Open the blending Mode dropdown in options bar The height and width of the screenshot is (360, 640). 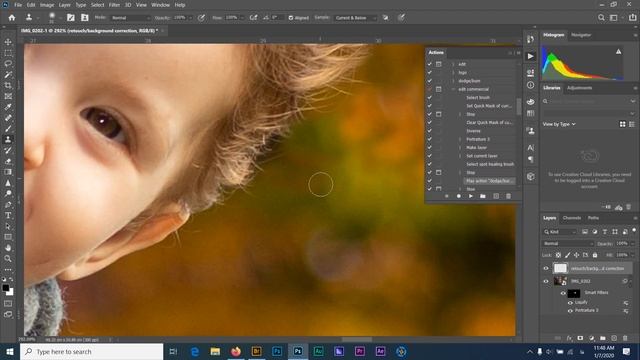tap(131, 18)
